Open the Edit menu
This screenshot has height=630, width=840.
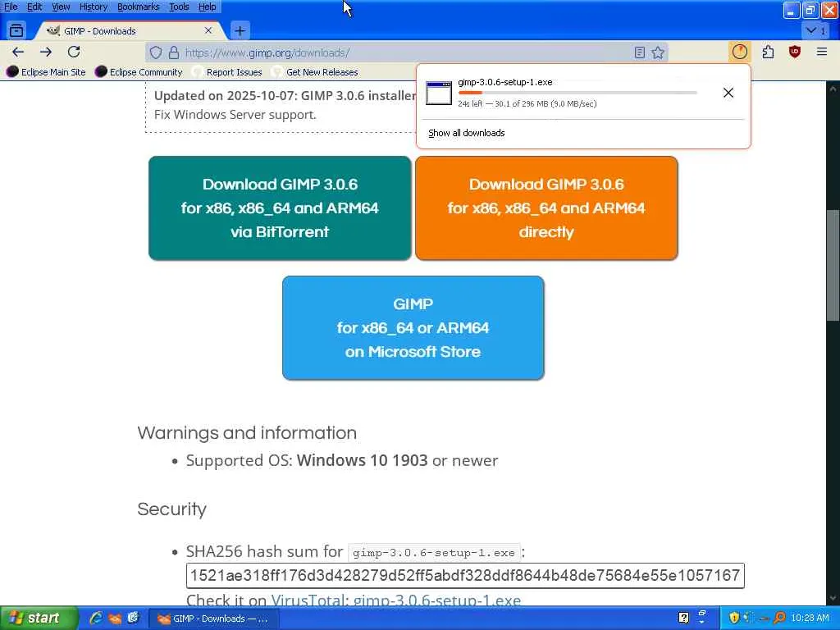coord(34,7)
